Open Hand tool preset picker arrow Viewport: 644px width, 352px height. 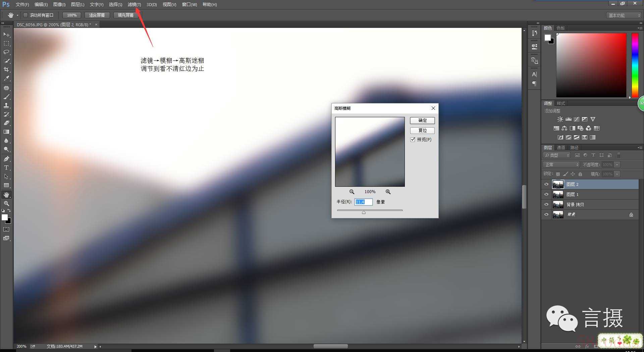[17, 15]
